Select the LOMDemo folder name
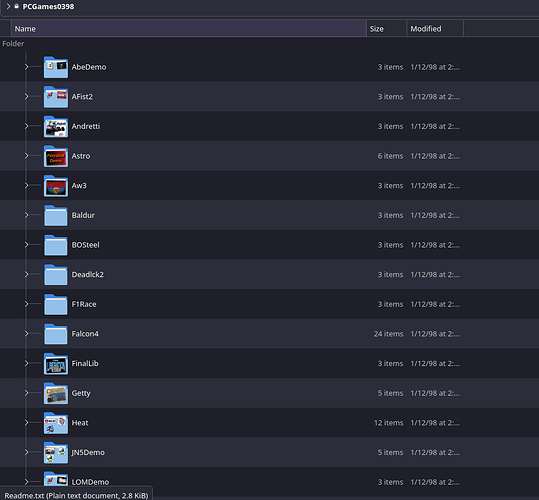Image resolution: width=539 pixels, height=500 pixels. tap(90, 482)
